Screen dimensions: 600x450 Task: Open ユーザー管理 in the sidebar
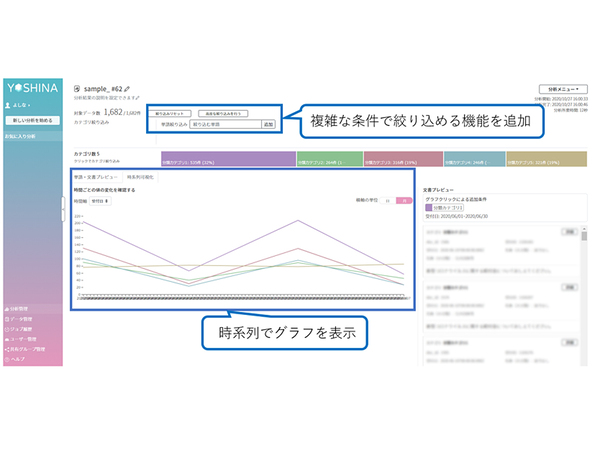click(21, 339)
